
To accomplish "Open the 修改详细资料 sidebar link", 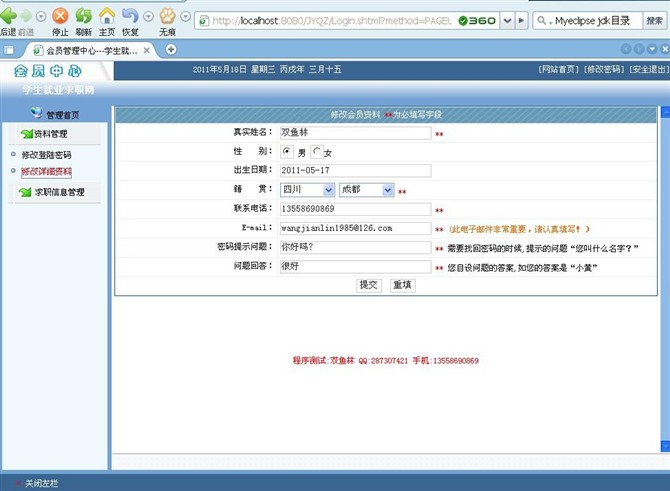I will [x=46, y=172].
